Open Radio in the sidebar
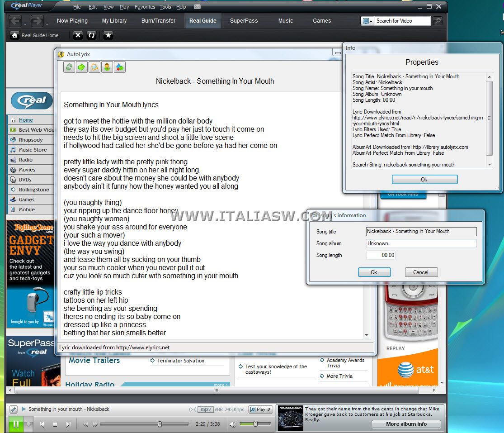The image size is (504, 433). tap(25, 160)
